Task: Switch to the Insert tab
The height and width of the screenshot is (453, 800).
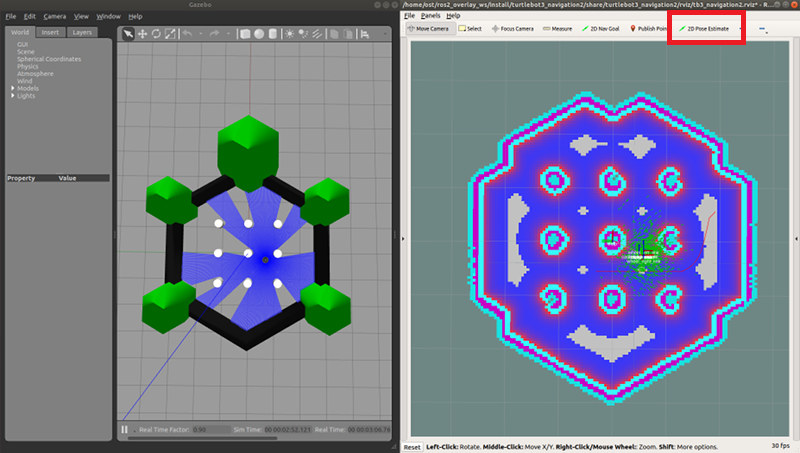Action: click(50, 32)
